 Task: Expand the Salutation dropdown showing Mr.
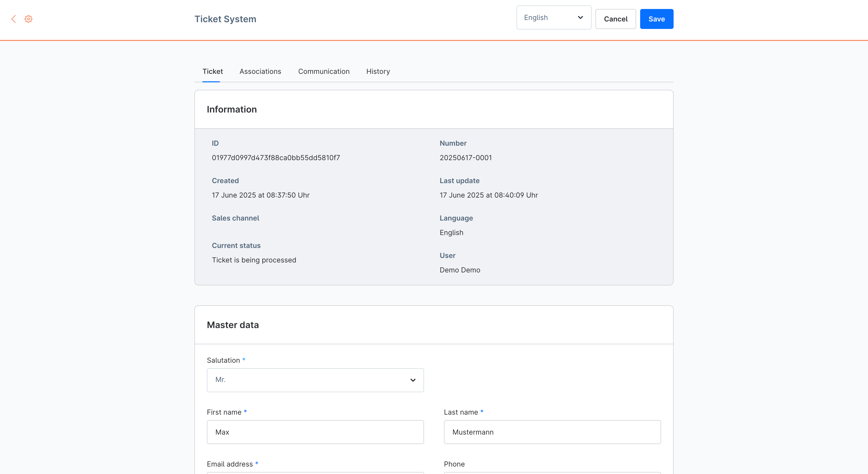(315, 380)
